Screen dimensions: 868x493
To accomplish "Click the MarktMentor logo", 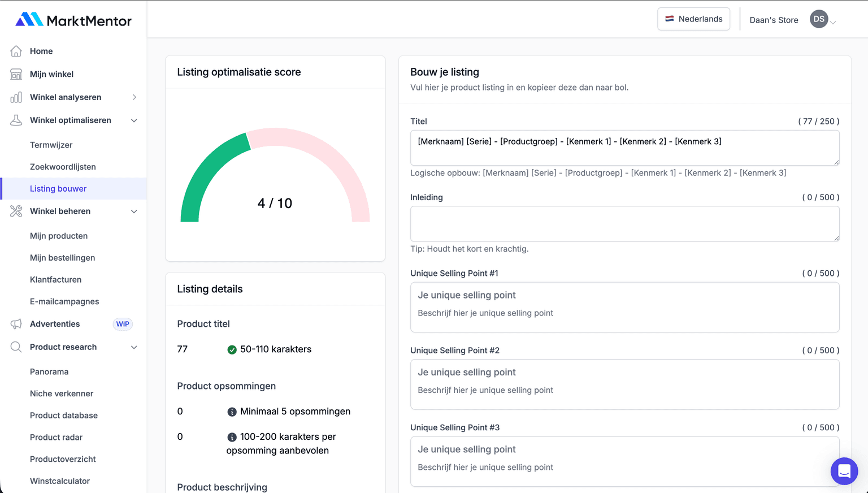I will (73, 20).
